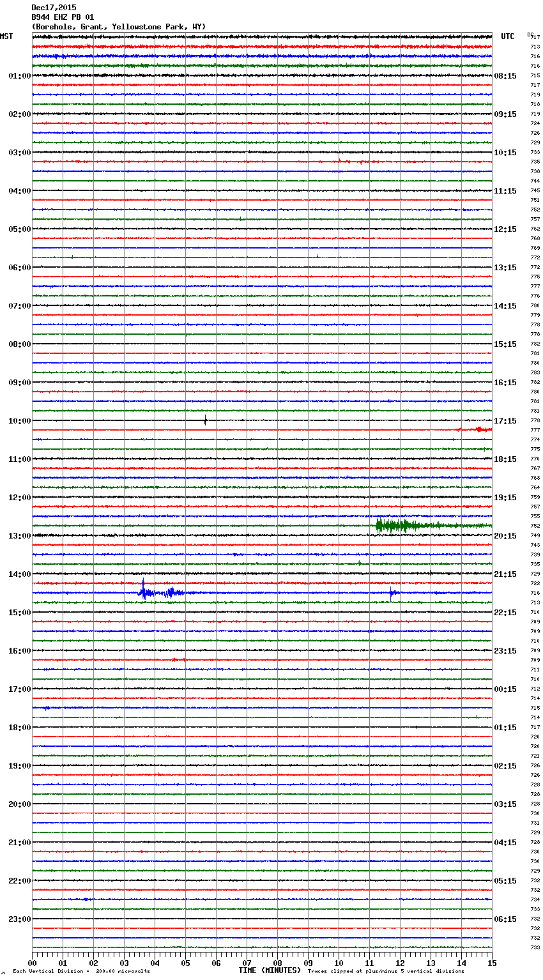The image size is (543, 980).
Task: Click minute 15 tick label on bottom axis
Action: [492, 963]
